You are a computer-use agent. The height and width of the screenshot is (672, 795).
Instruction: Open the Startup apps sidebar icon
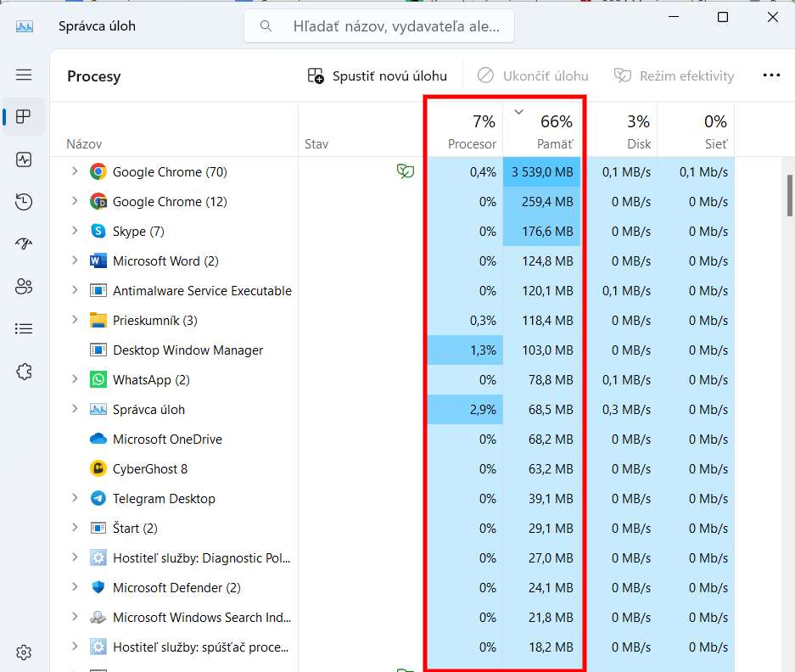click(x=24, y=244)
